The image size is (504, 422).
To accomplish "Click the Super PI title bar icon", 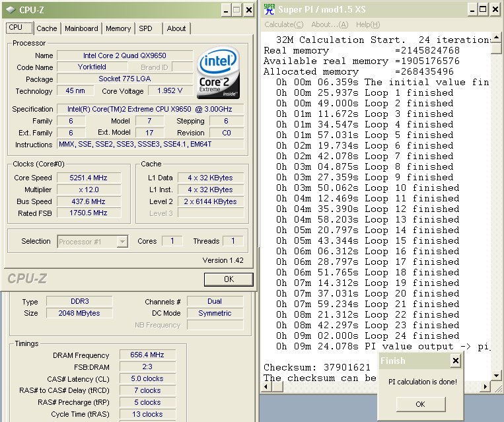I will (270, 9).
